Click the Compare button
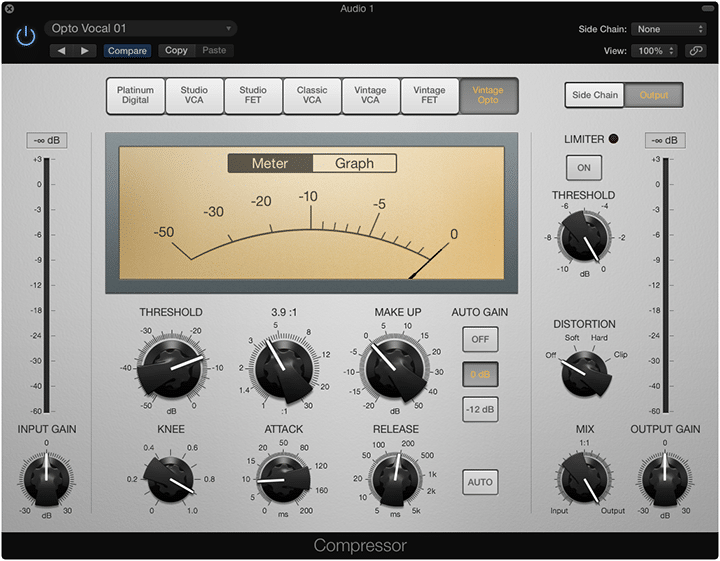 click(x=127, y=50)
